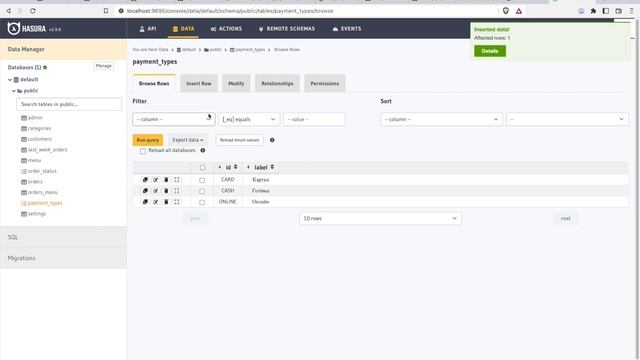Collapse the default database tree node
Image resolution: width=640 pixels, height=360 pixels.
coord(10,80)
